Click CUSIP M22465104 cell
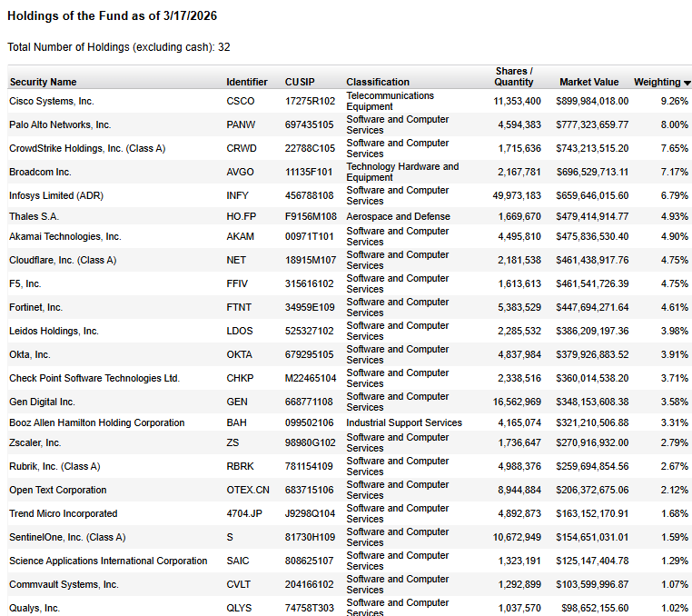 (311, 379)
